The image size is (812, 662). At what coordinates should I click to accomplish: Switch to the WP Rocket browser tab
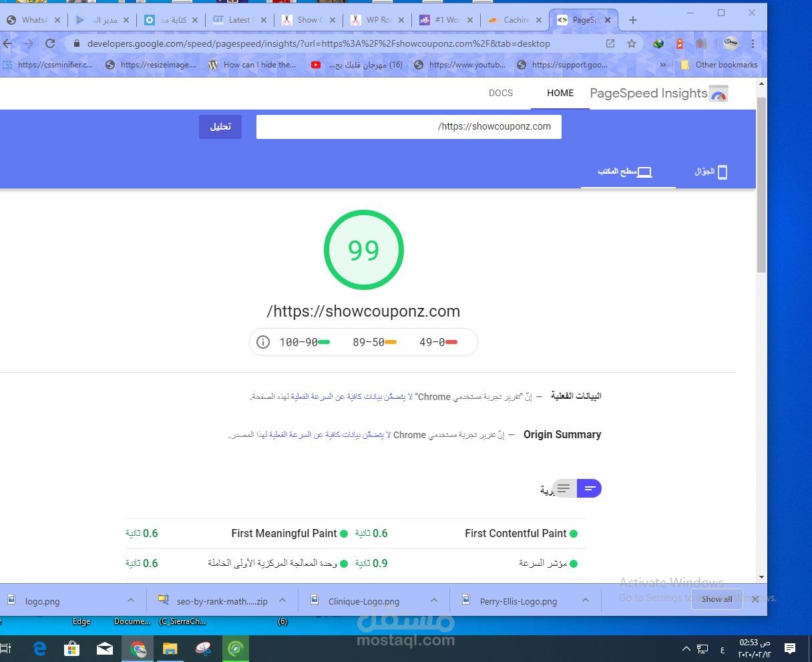(376, 20)
